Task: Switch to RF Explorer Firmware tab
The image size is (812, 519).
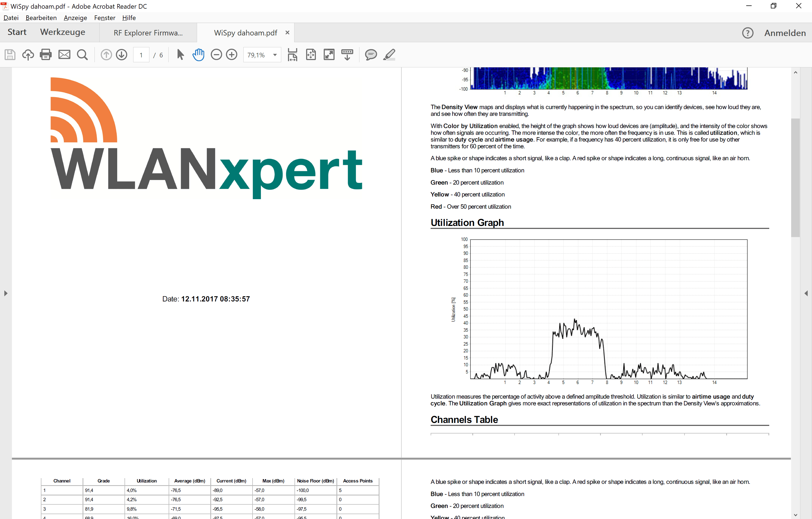Action: tap(148, 33)
